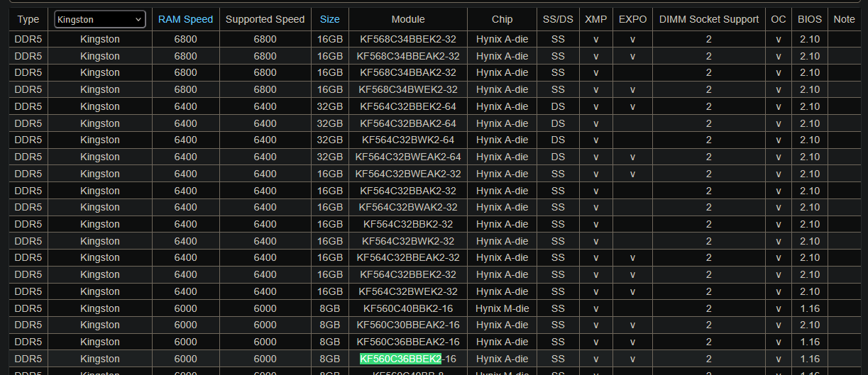Click 32GB size in KF564C32BBEK2-64 row
The width and height of the screenshot is (868, 375).
330,106
